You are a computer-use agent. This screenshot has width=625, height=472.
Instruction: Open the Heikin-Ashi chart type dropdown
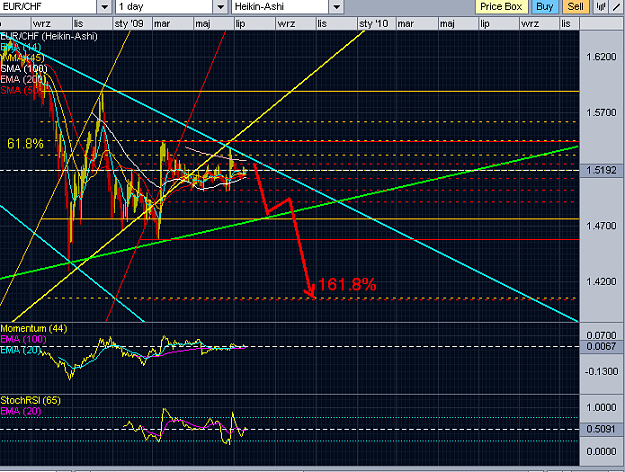click(337, 7)
